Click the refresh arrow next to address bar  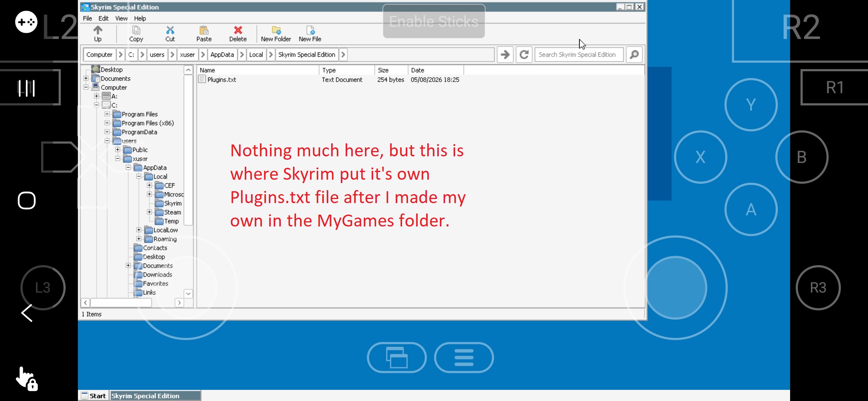[x=524, y=55]
